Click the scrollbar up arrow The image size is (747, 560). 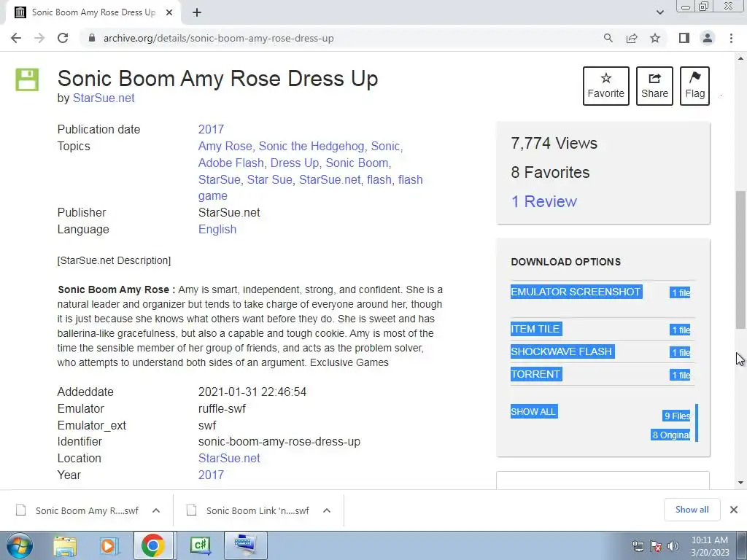(740, 58)
